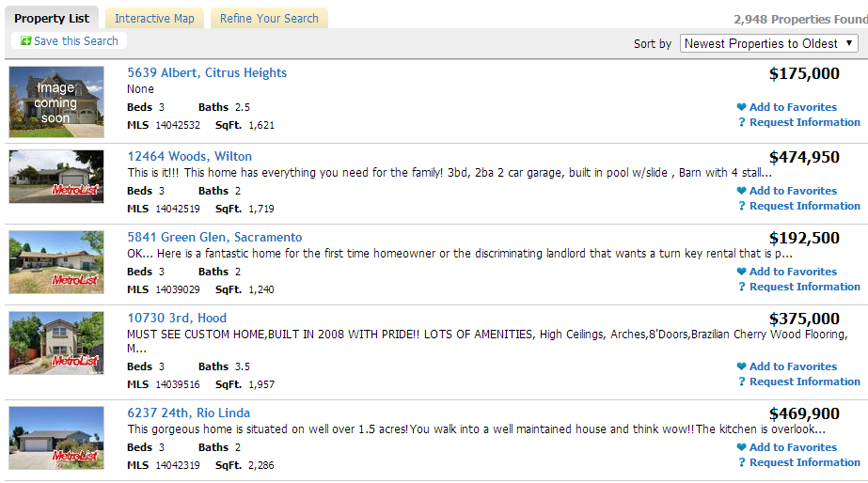The image size is (868, 483).
Task: Switch to the Interactive Map tab
Action: pyautogui.click(x=154, y=19)
